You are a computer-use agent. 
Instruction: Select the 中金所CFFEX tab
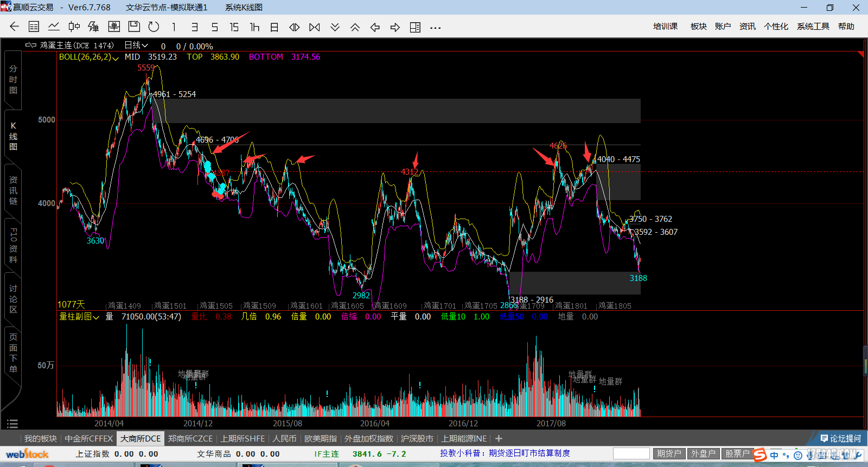[88, 438]
